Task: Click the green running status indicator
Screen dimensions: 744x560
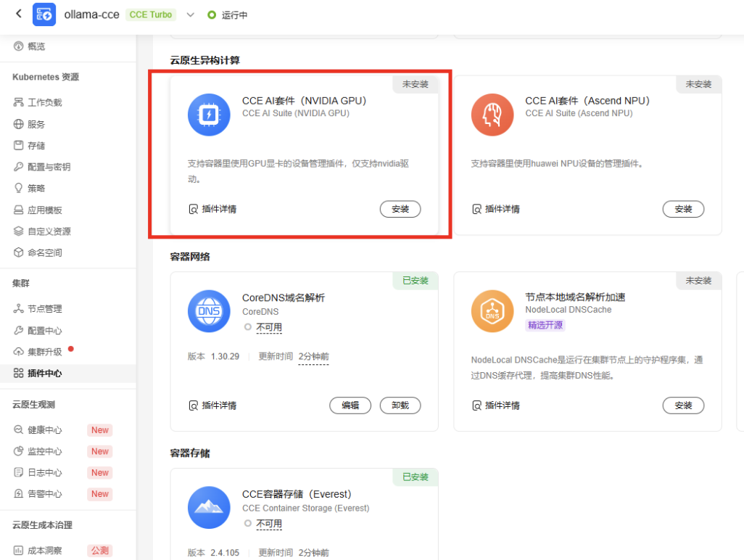Action: coord(212,15)
